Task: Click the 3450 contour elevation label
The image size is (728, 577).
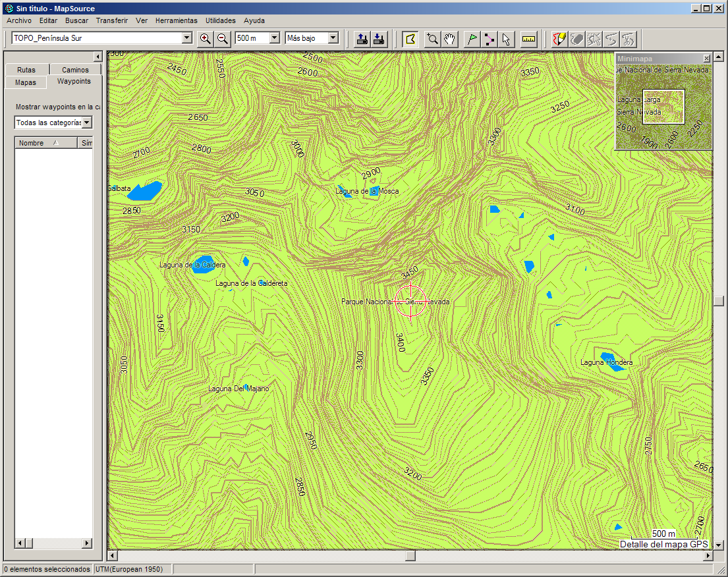Action: [x=410, y=273]
